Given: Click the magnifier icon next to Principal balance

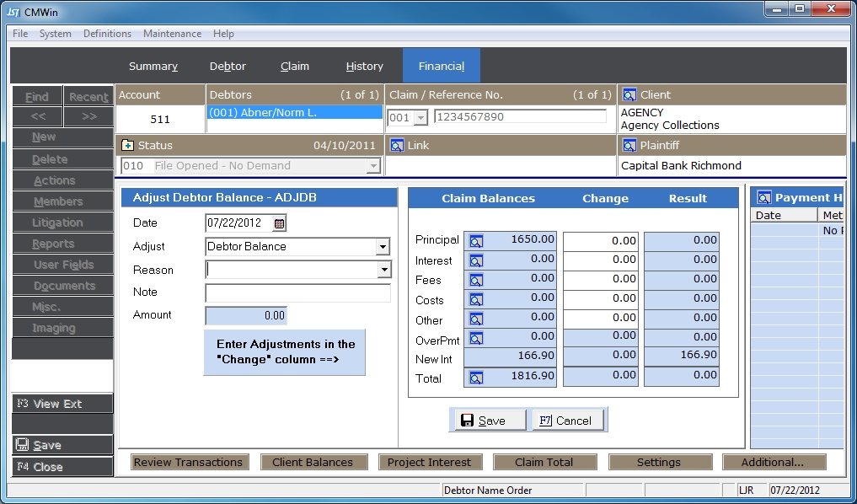Looking at the screenshot, I should 476,241.
